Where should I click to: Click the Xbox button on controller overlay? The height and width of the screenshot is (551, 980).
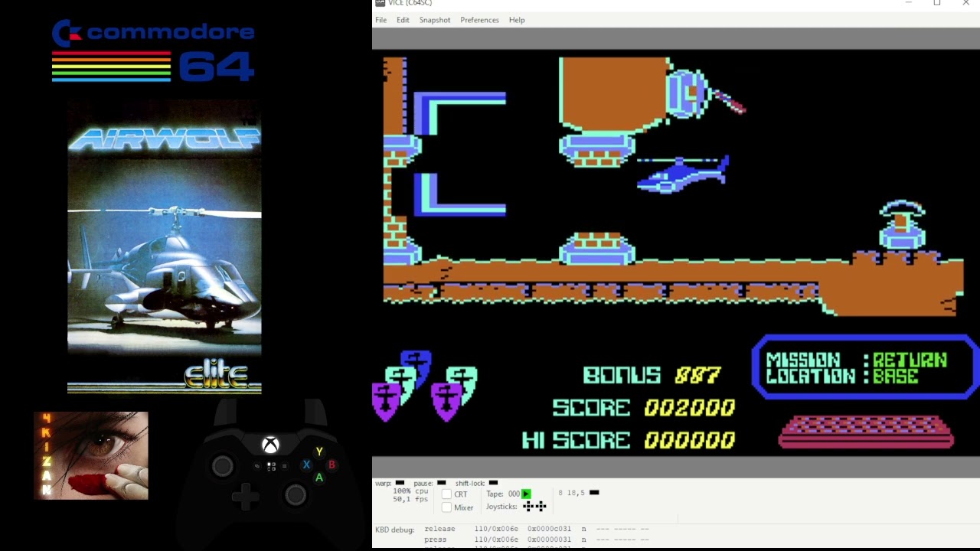click(x=270, y=445)
